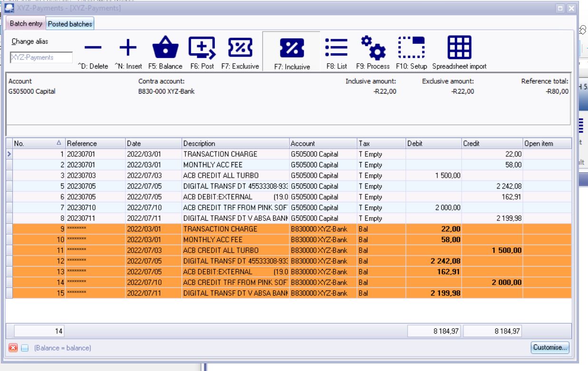
Task: Open the F10 Setup icon
Action: click(x=411, y=48)
